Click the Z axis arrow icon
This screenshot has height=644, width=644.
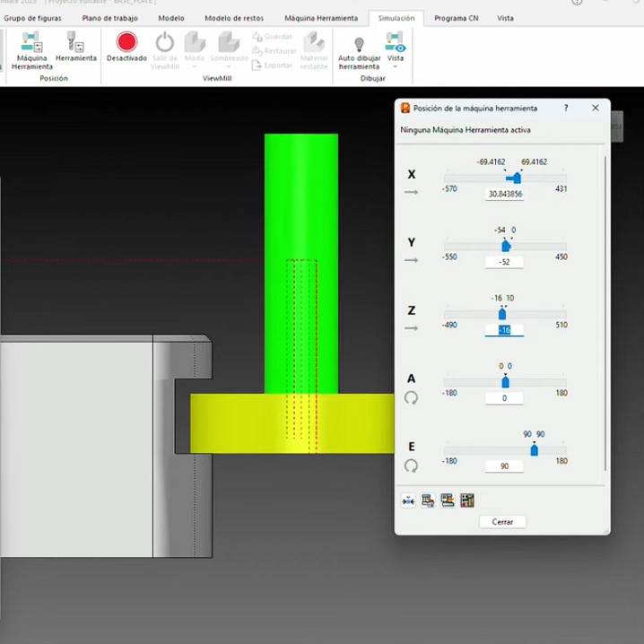tap(411, 328)
